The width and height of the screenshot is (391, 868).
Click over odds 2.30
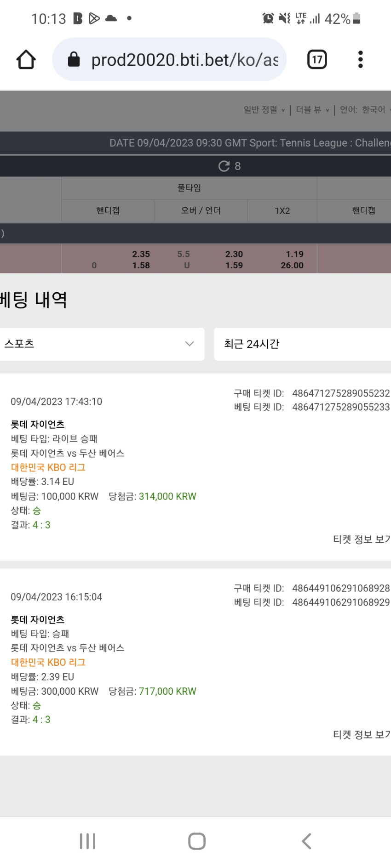tap(234, 254)
